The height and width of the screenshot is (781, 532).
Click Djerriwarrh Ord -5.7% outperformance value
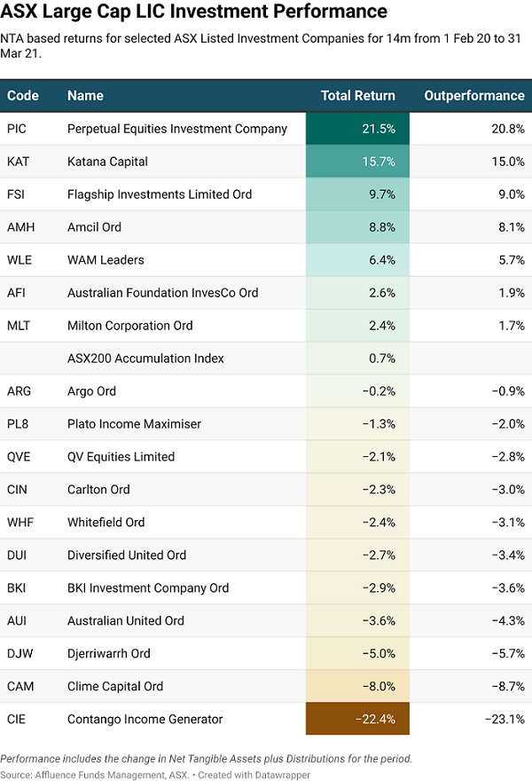point(505,653)
